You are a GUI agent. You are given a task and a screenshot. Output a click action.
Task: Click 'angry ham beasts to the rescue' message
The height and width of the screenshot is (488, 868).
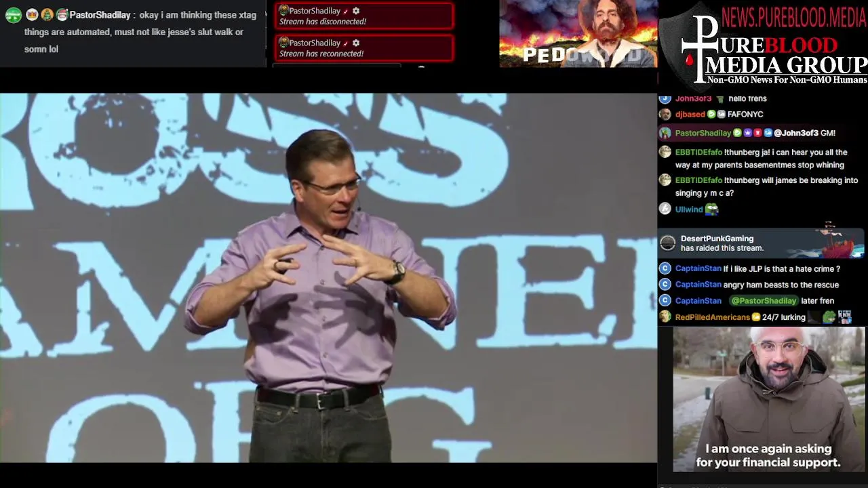click(x=781, y=285)
